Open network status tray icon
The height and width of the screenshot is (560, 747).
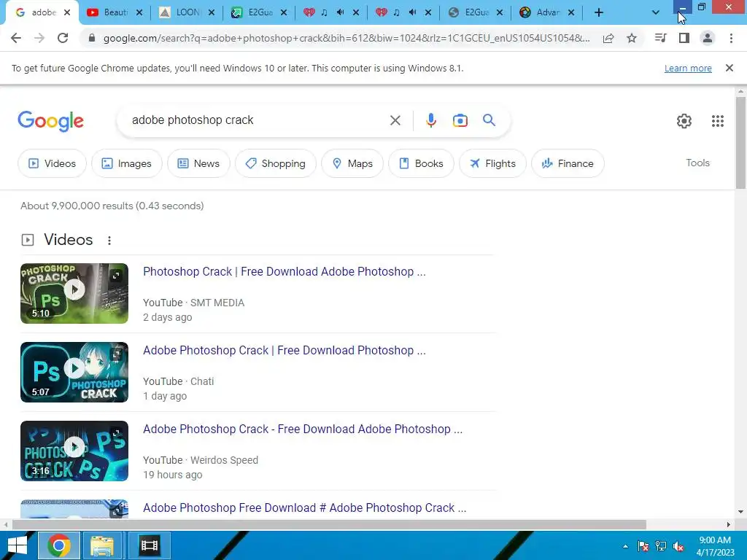tap(661, 546)
